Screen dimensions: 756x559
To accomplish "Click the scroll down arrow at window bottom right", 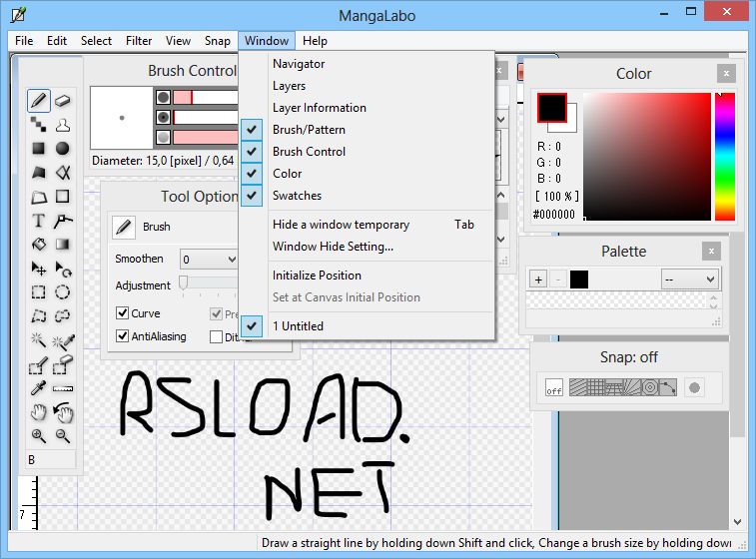I will point(737,522).
